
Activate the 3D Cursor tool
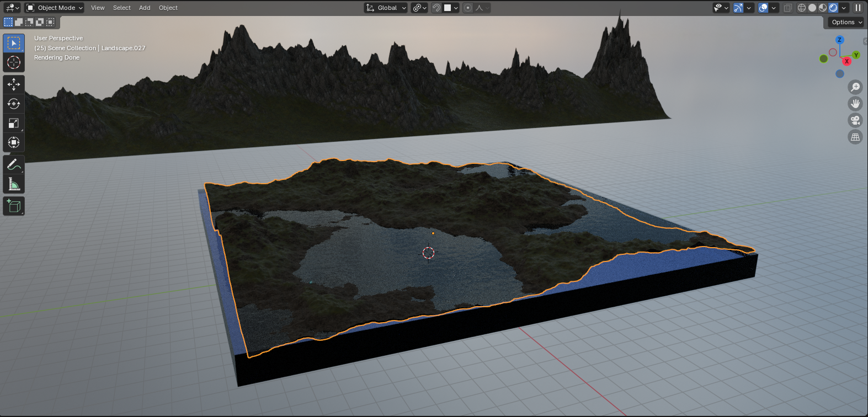click(14, 62)
